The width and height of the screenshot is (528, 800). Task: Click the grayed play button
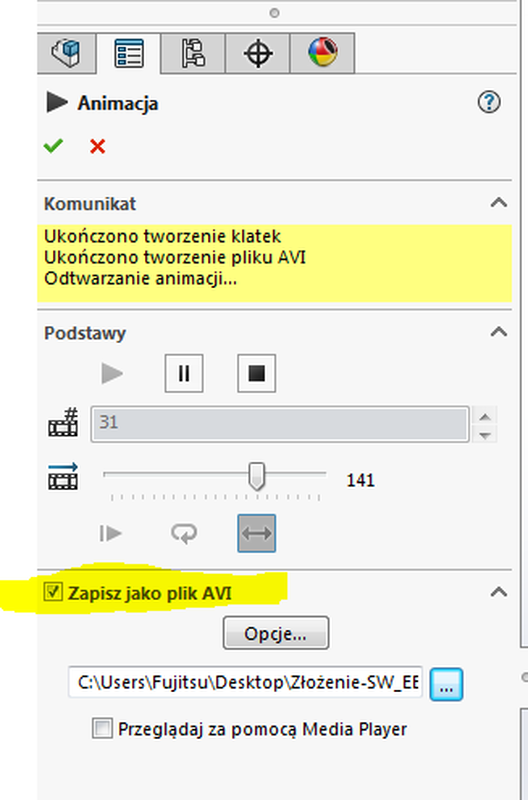(112, 373)
